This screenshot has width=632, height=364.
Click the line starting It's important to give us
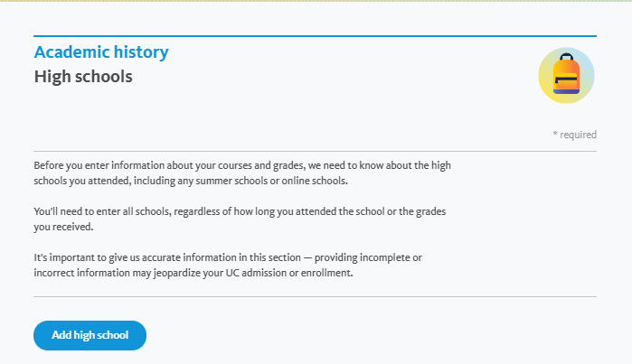coord(228,257)
